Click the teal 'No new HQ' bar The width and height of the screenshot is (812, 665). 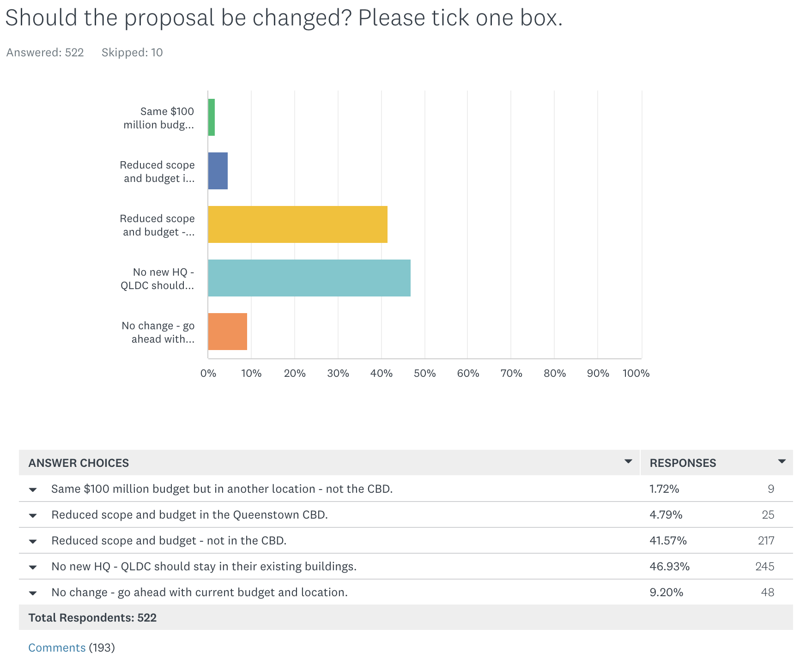[309, 278]
